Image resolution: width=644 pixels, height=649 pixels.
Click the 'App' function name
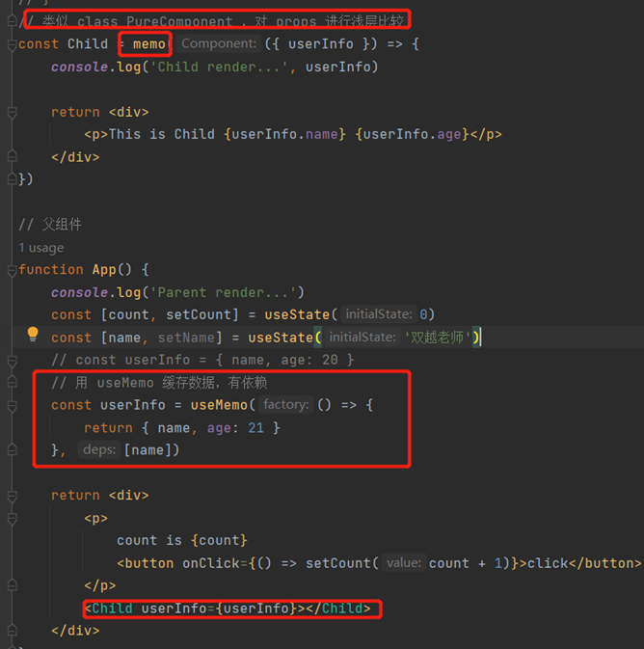(x=104, y=270)
